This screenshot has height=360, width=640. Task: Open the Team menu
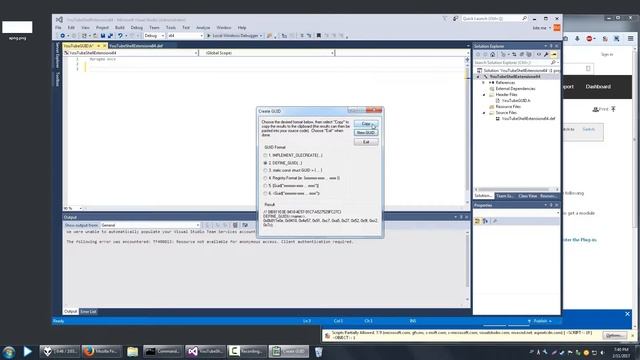pyautogui.click(x=154, y=28)
